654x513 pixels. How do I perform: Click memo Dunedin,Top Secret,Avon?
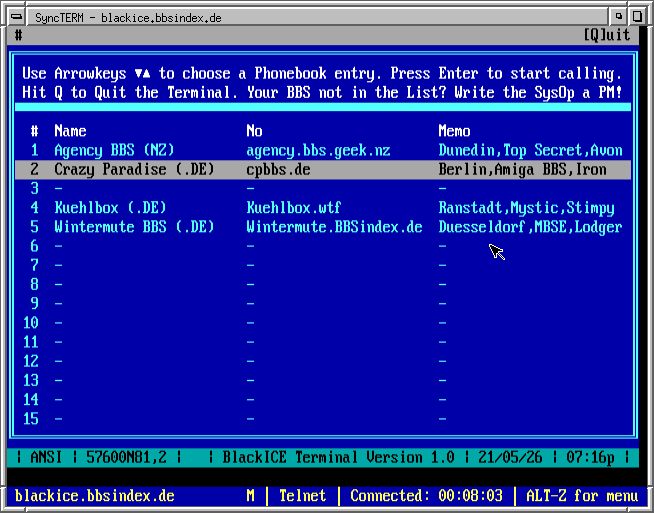(x=531, y=151)
